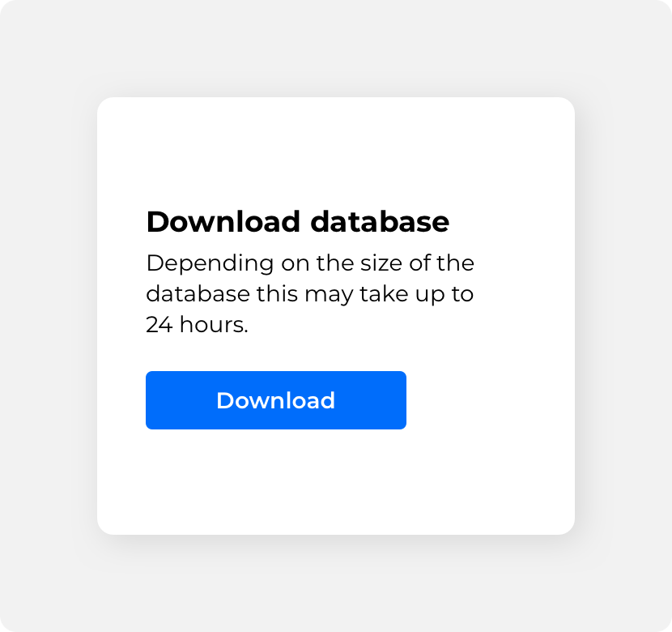Click the word "database" in the description paragraph

pyautogui.click(x=198, y=294)
